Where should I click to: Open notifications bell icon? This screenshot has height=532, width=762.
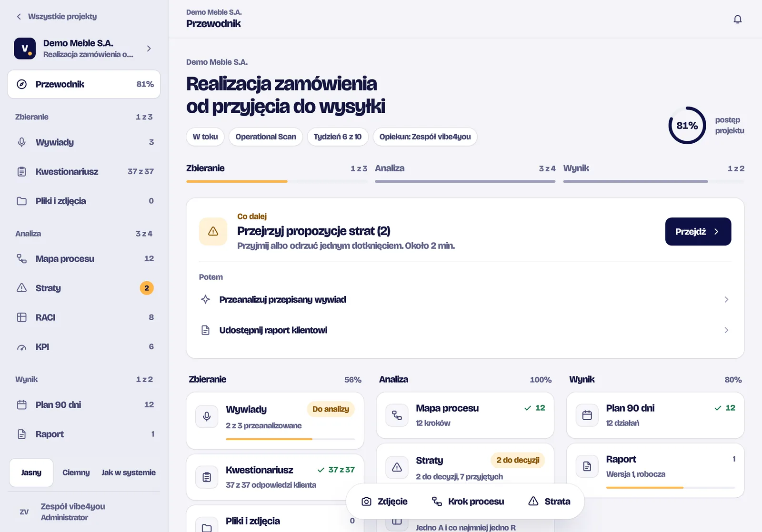(x=737, y=19)
